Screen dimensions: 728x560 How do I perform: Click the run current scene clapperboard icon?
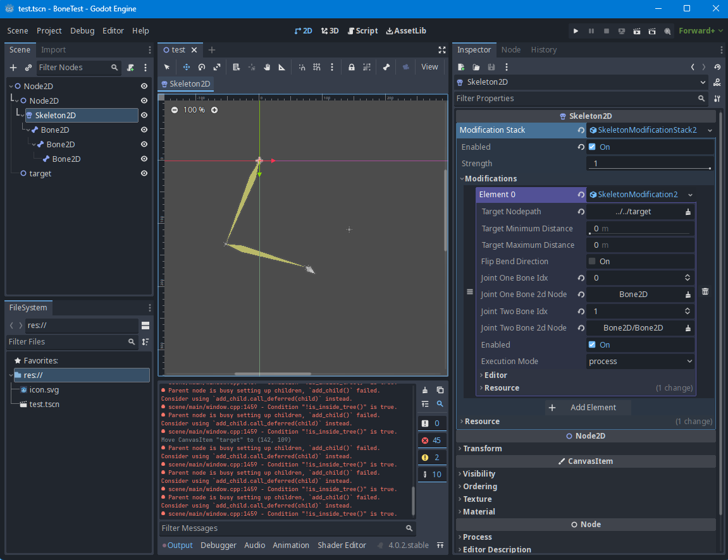(x=637, y=31)
